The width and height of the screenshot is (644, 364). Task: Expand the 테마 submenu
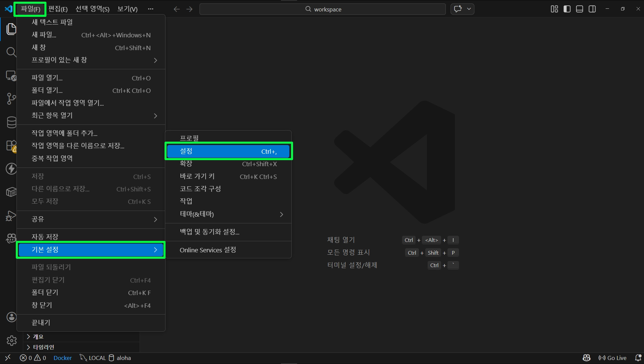228,214
